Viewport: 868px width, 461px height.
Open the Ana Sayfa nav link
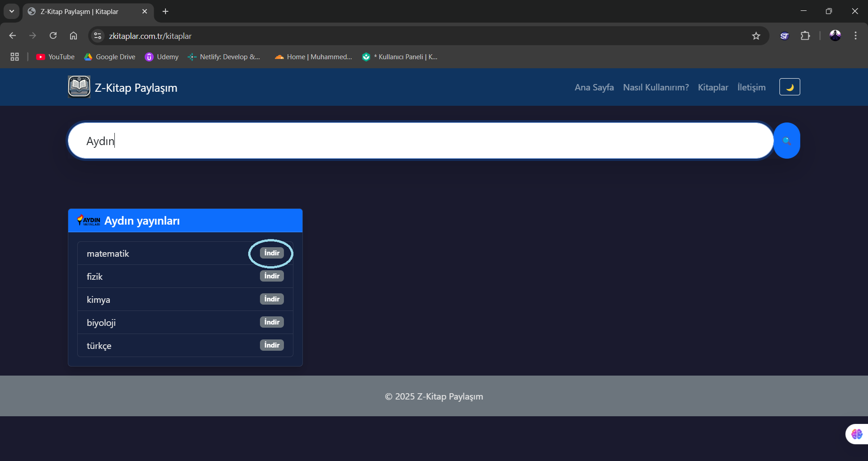[594, 87]
